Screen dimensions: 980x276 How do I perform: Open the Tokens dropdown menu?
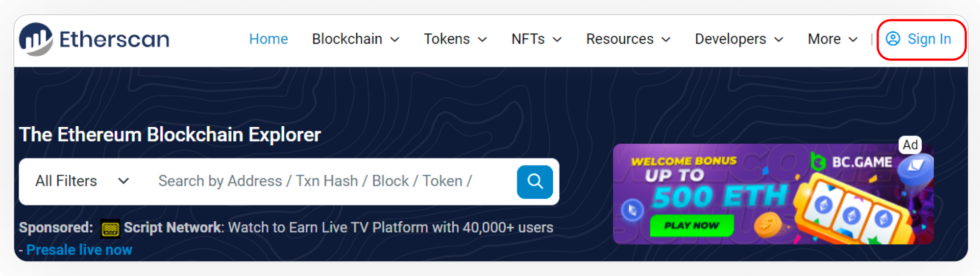coord(455,39)
